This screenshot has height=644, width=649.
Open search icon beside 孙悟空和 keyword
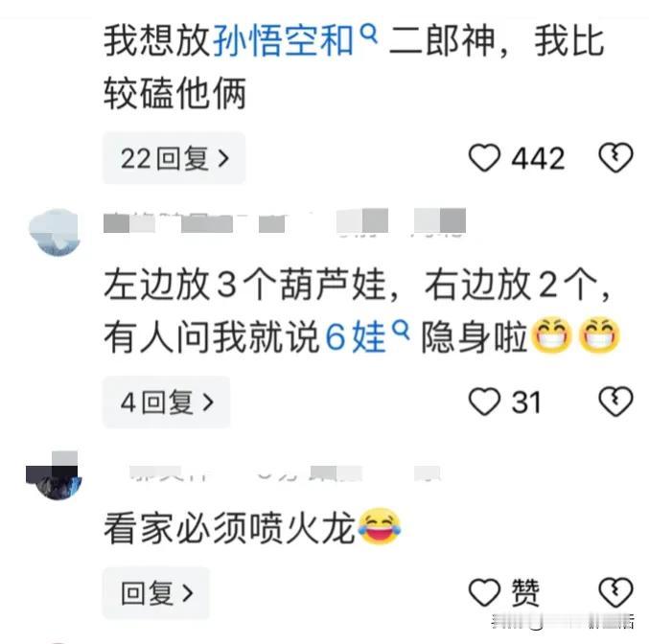(x=368, y=34)
